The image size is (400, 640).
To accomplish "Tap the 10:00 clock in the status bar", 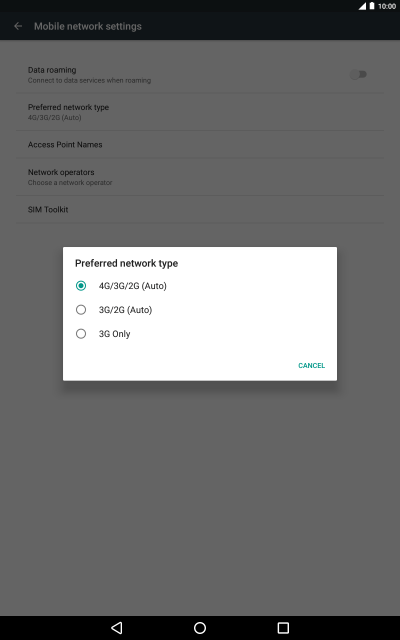I will 387,6.
